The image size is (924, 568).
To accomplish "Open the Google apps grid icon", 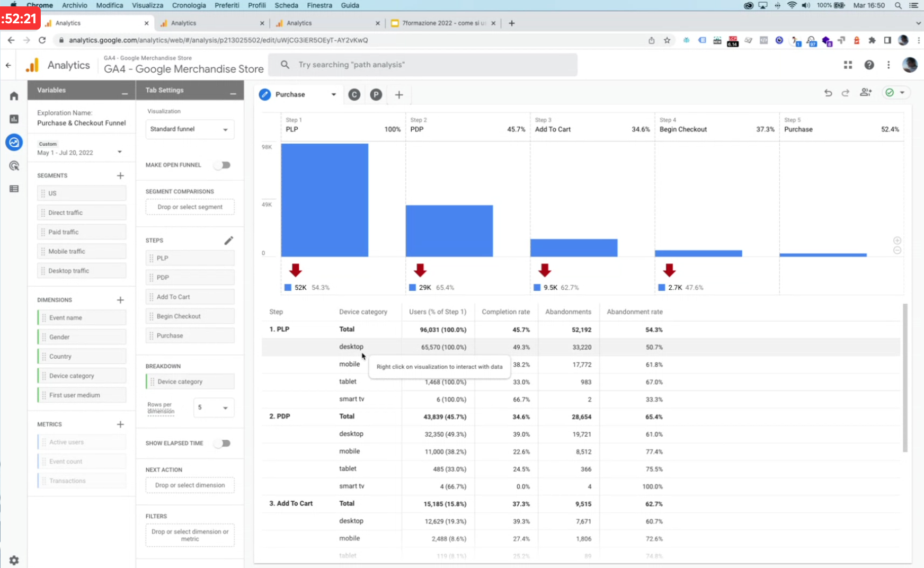I will 848,65.
